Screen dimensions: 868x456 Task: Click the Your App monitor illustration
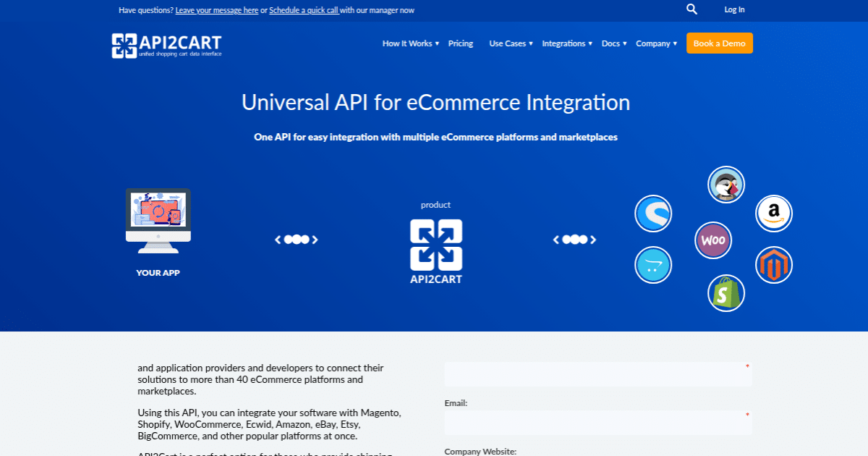[x=158, y=220]
